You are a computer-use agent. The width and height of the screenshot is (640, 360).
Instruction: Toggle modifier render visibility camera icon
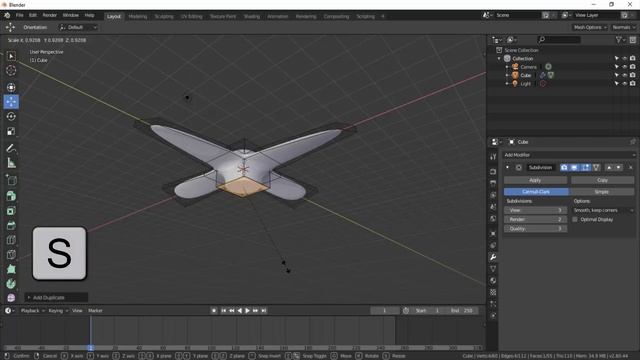point(564,168)
